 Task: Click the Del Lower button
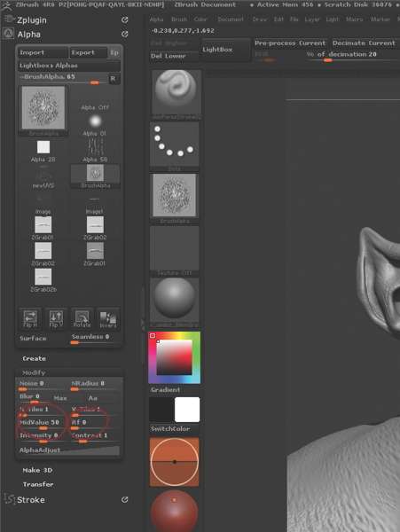pos(174,56)
